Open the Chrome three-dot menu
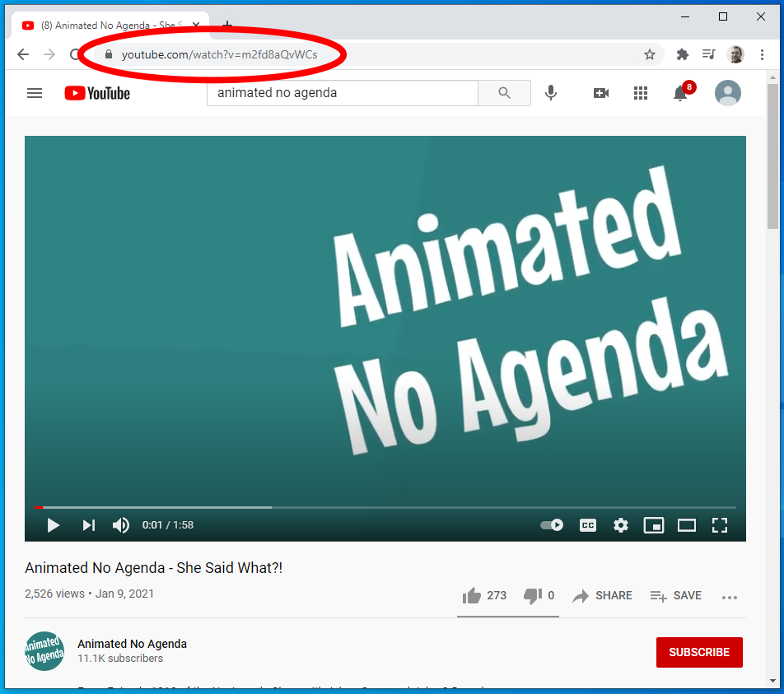This screenshot has width=784, height=694. (762, 54)
